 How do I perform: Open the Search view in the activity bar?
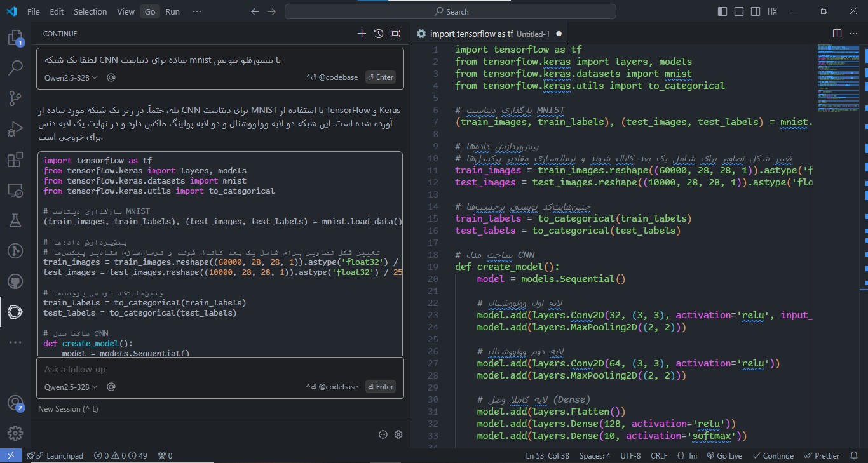[15, 67]
